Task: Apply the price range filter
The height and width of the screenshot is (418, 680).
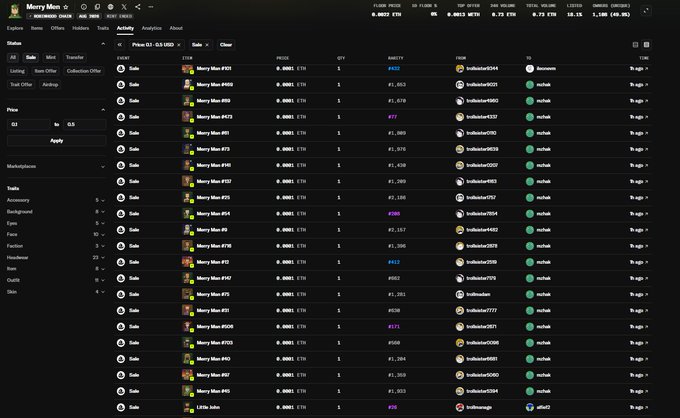Action: (x=56, y=140)
